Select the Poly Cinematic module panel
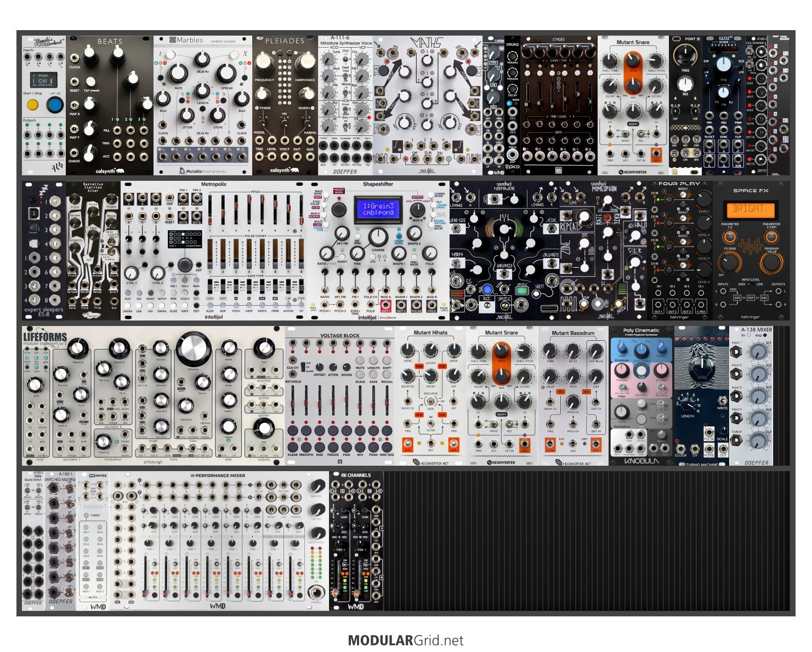Viewport: 812px width, 652px height. (x=641, y=396)
